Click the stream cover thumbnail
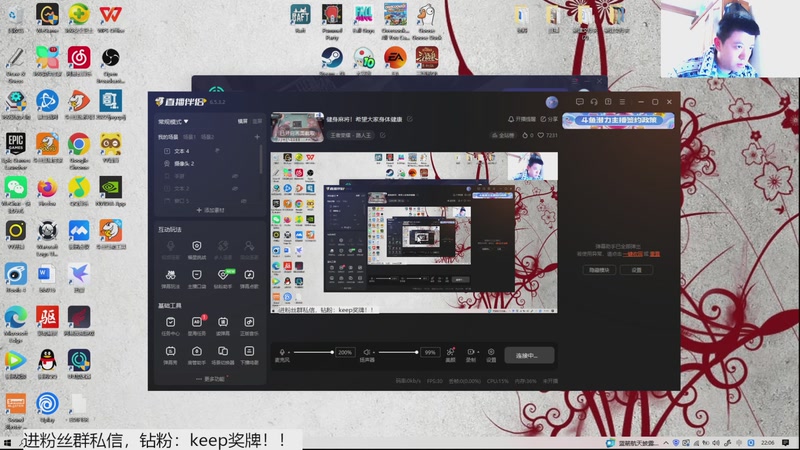This screenshot has width=800, height=450. tap(297, 127)
